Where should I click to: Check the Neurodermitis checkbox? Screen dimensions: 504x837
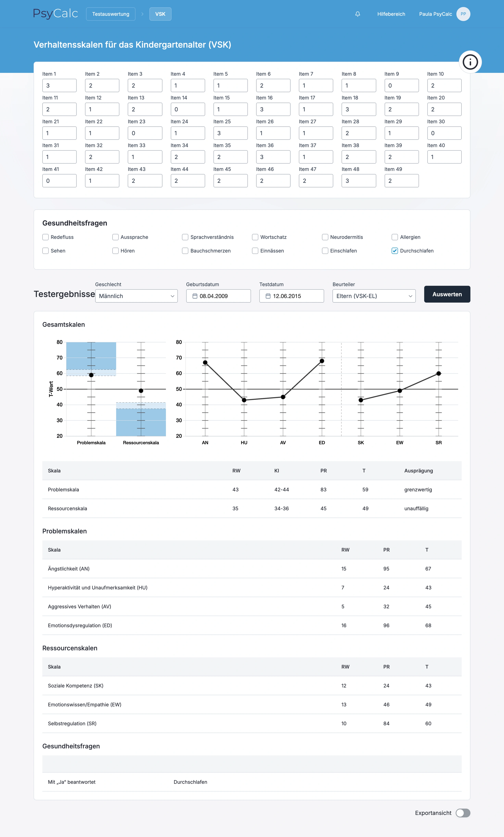click(x=325, y=237)
